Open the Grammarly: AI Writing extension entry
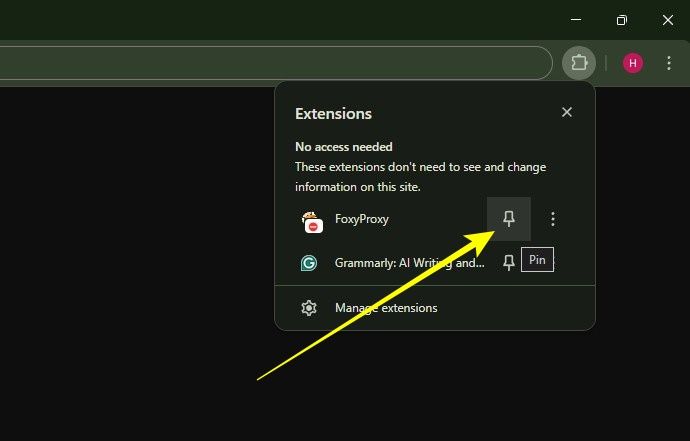 pos(409,263)
